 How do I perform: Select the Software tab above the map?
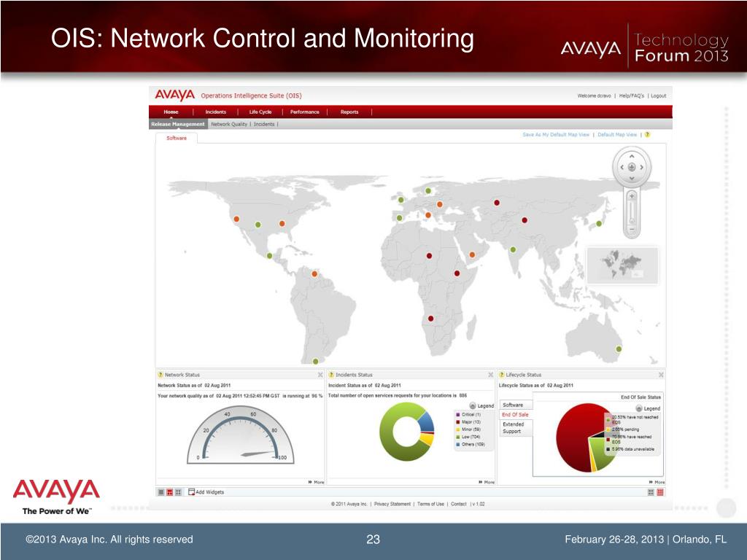coord(177,138)
